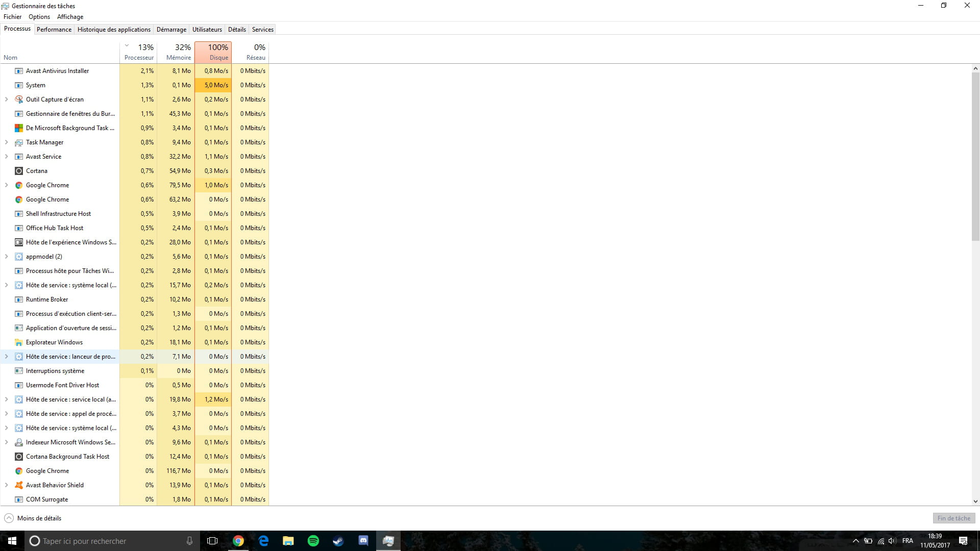The height and width of the screenshot is (551, 980).
Task: Click the Task Manager taskbar icon
Action: tap(388, 541)
